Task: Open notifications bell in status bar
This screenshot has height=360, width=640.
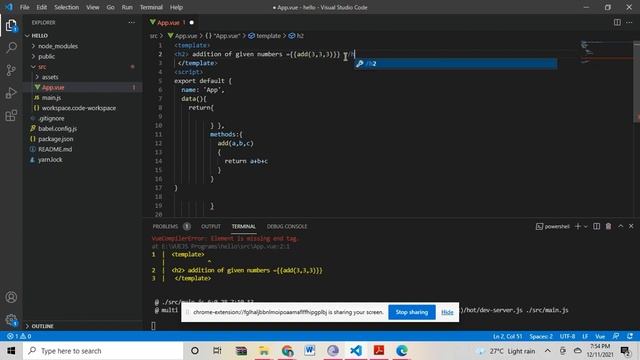Action: pyautogui.click(x=630, y=336)
